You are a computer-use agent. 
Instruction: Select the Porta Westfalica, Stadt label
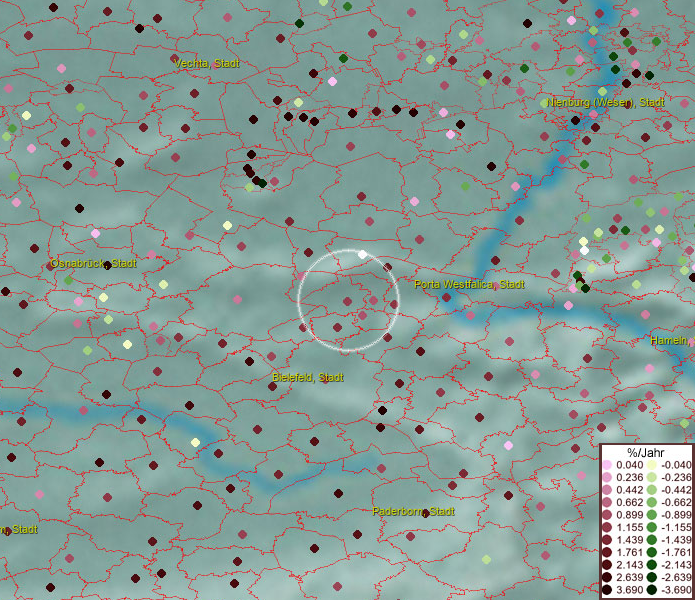pos(469,284)
